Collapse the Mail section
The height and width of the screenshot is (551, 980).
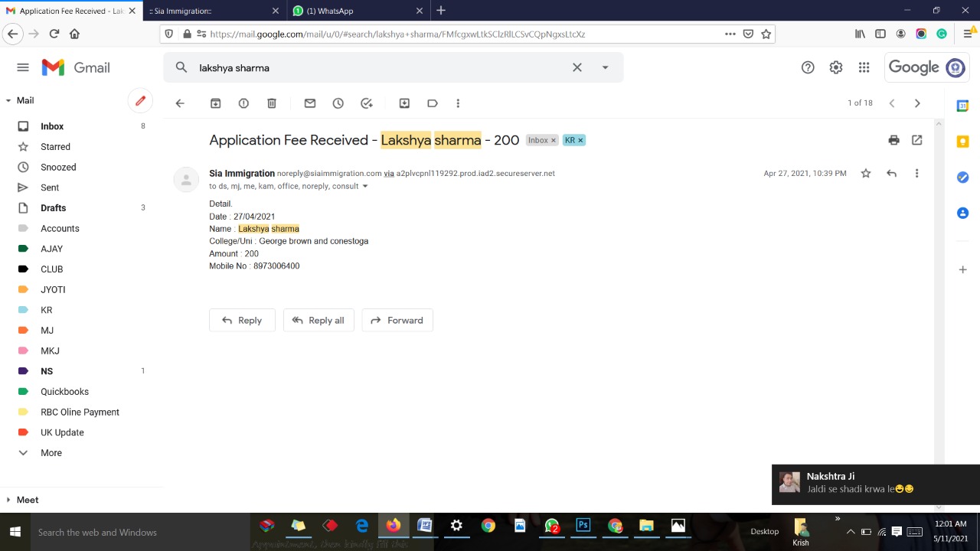[8, 100]
